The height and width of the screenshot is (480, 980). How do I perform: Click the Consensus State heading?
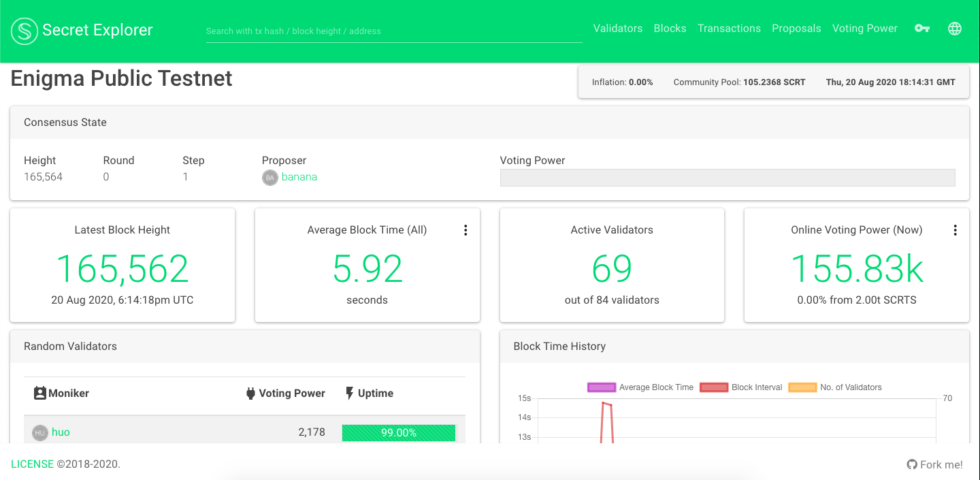pyautogui.click(x=65, y=123)
